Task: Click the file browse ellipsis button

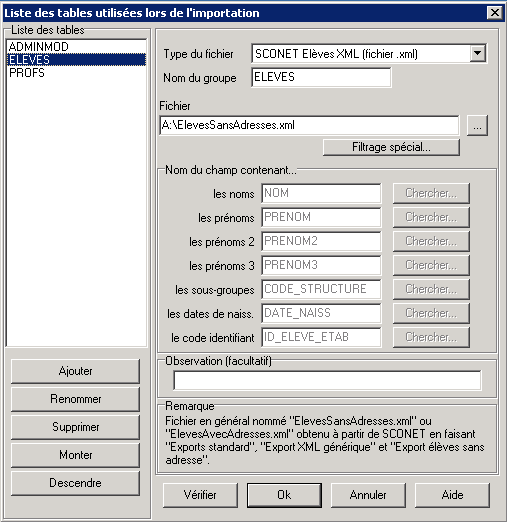Action: click(x=477, y=125)
